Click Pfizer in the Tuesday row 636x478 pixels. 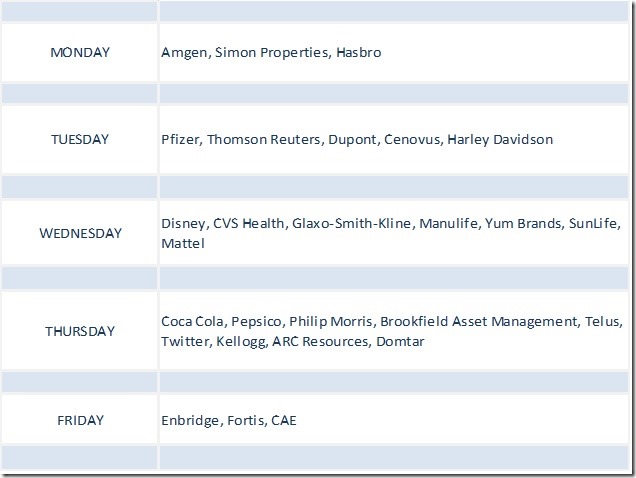coord(180,139)
